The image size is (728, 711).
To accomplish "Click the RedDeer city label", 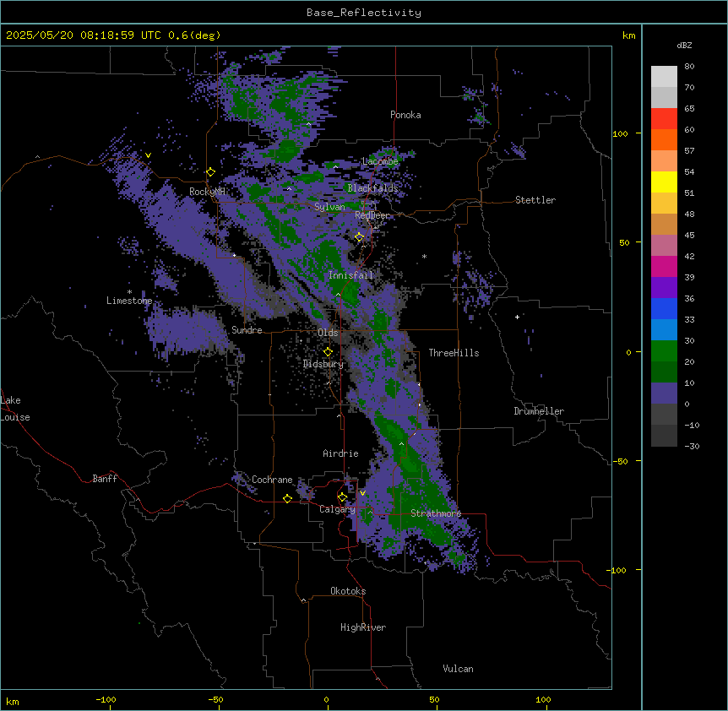I will point(372,215).
